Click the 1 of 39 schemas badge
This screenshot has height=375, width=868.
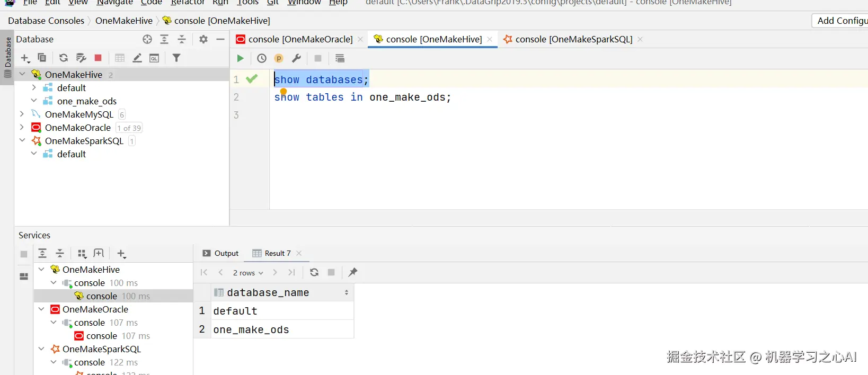pos(129,128)
